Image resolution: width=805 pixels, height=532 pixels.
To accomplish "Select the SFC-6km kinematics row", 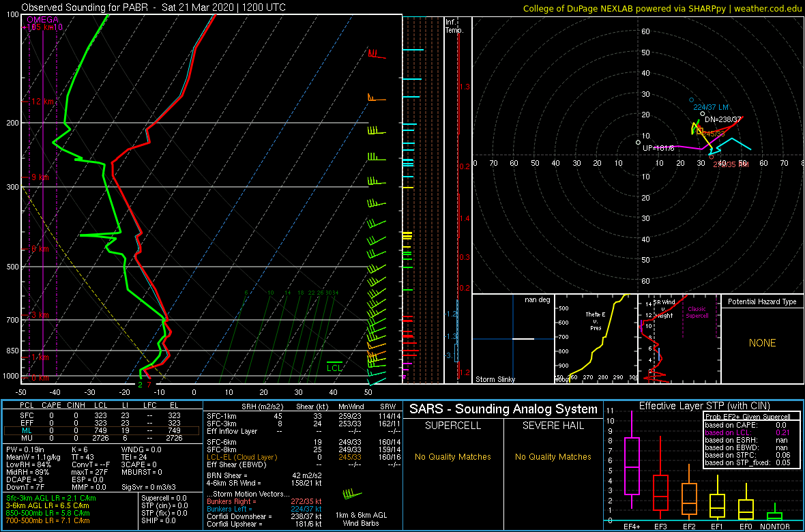I will click(303, 441).
